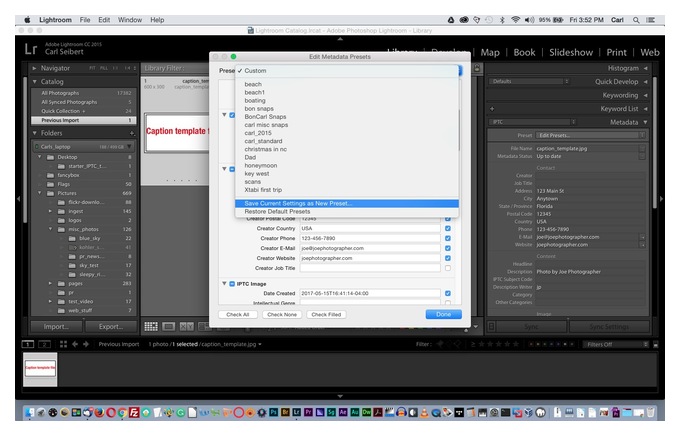This screenshot has width=680, height=436.
Task: Toggle Creator Postal Code checkbox
Action: tap(448, 219)
